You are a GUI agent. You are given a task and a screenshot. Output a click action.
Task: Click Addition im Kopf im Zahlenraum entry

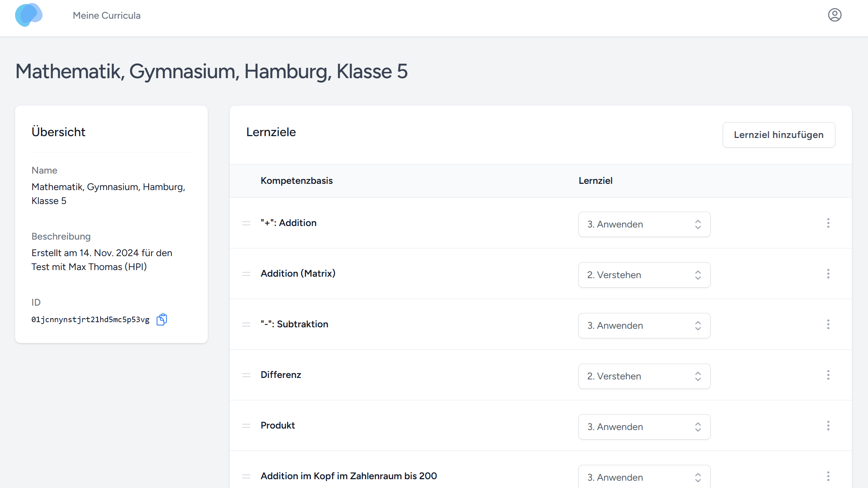click(349, 476)
